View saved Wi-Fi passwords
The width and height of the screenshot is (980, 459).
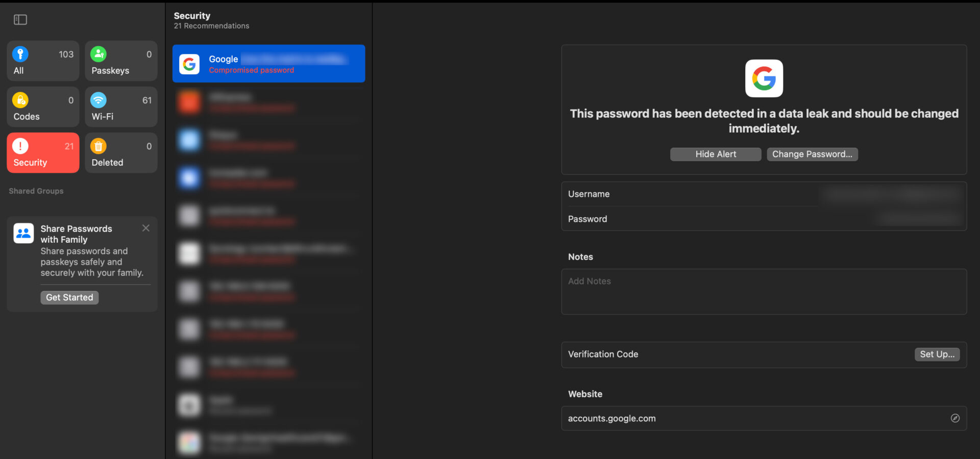(x=121, y=107)
